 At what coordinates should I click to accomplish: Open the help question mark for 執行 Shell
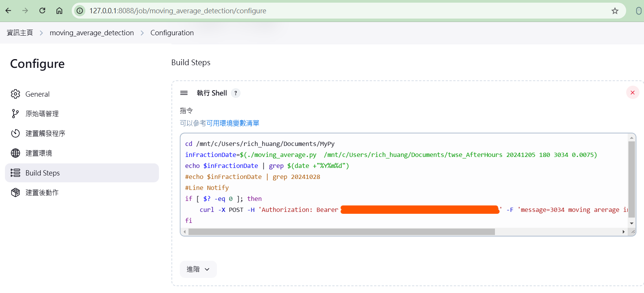click(236, 93)
